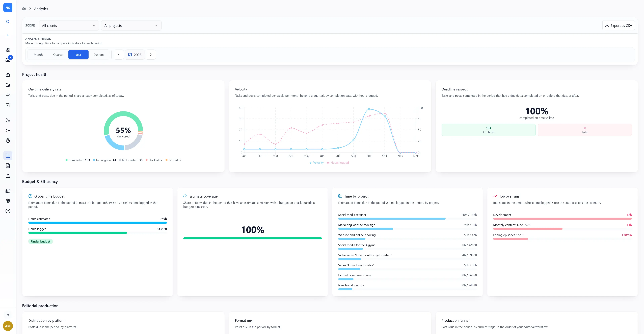Click the Paused: 2 legend item
This screenshot has width=644, height=334.
pyautogui.click(x=174, y=160)
